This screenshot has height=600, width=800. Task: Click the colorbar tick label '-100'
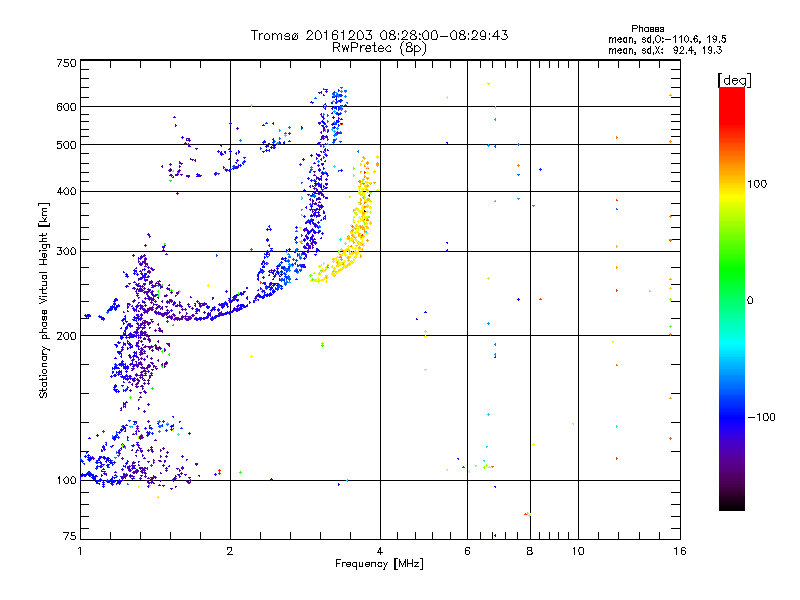tap(762, 417)
